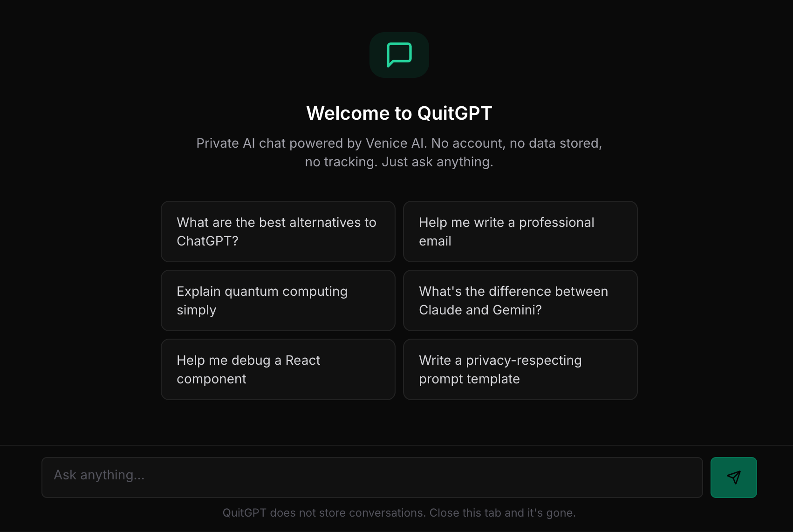The width and height of the screenshot is (793, 532).
Task: Click the React component debugging suggestion
Action: 278,369
